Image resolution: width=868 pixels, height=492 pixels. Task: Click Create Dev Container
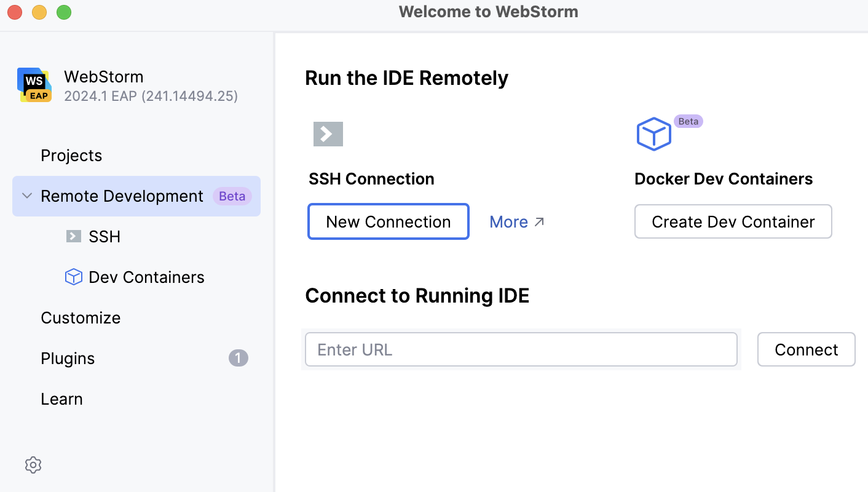coord(733,221)
